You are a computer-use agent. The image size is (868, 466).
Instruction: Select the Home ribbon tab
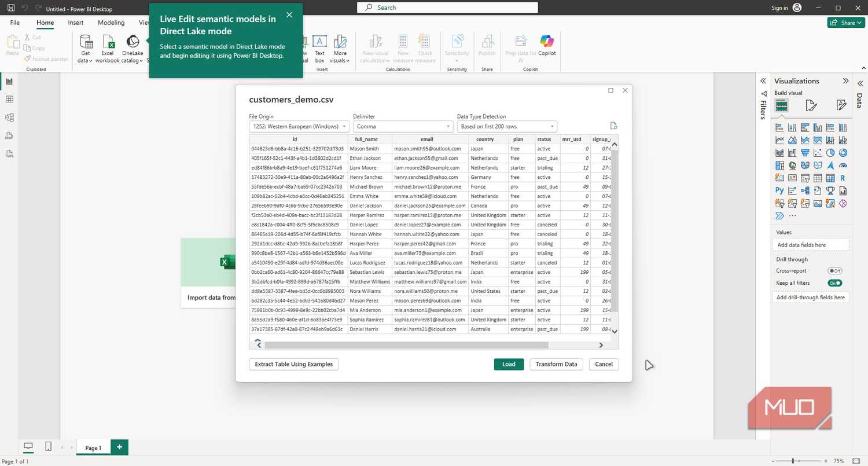pos(45,23)
